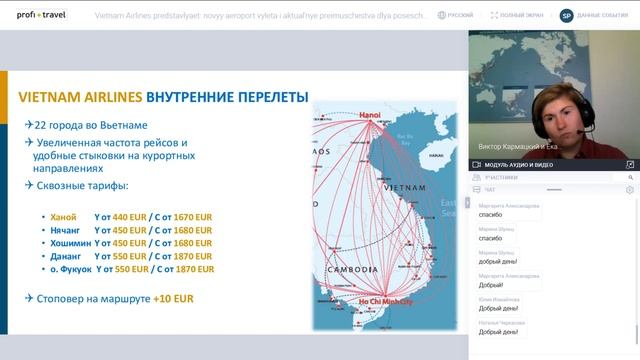The width and height of the screenshot is (640, 360).
Task: Grab the chat panel resize handle bar
Action: (x=554, y=190)
